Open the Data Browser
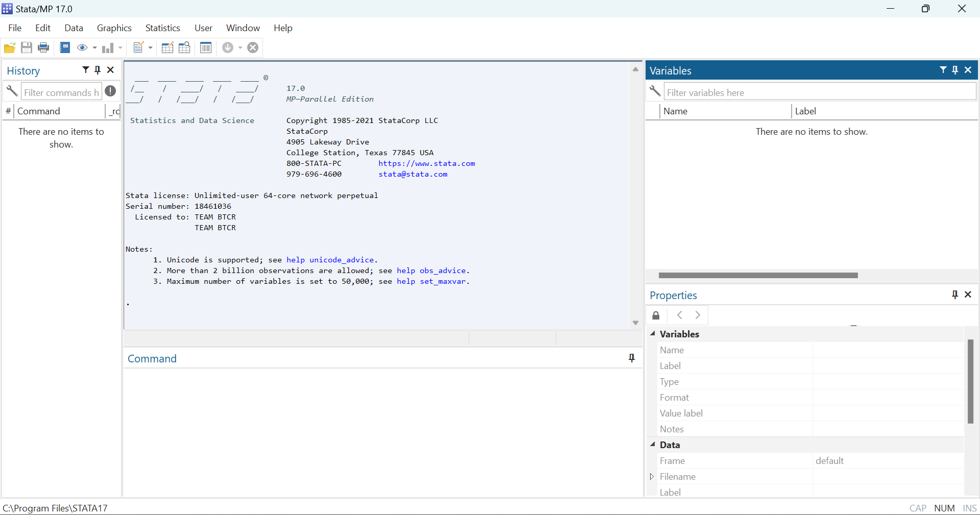This screenshot has height=515, width=980. pyautogui.click(x=184, y=47)
